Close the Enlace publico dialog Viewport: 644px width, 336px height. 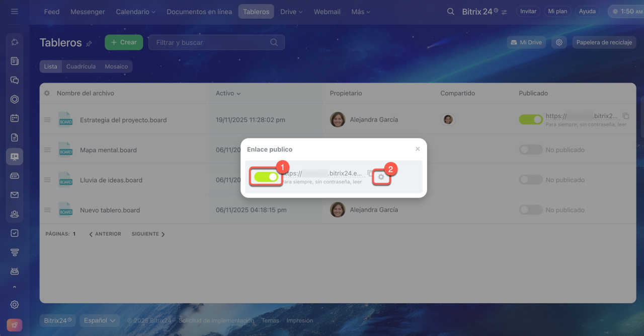point(418,149)
